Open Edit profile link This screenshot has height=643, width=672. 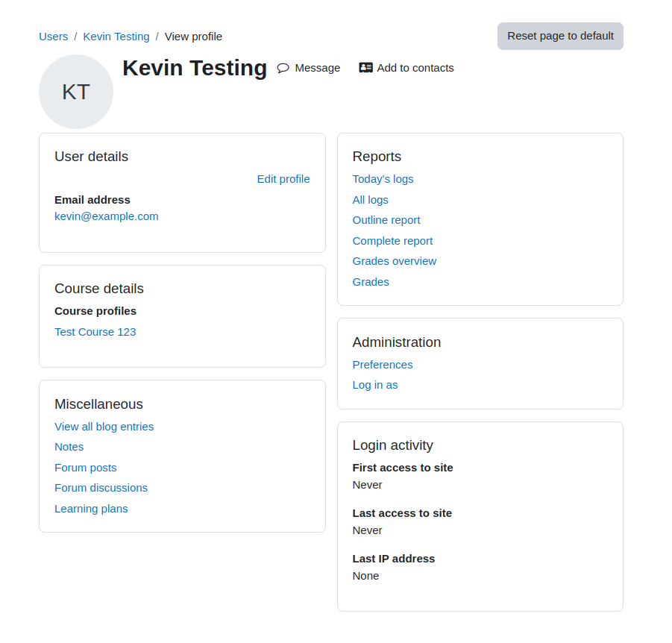[x=283, y=179]
